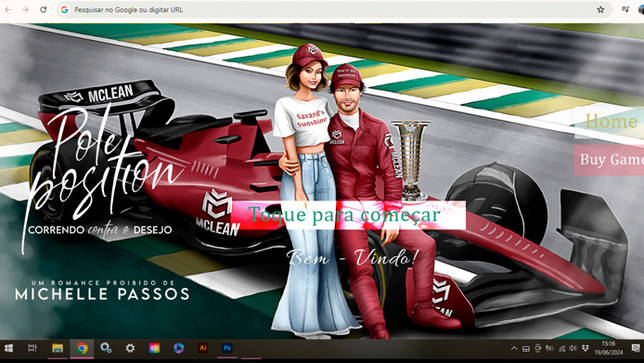This screenshot has height=363, width=644.
Task: Open the Meet Now camera tray icon
Action: coord(537,348)
